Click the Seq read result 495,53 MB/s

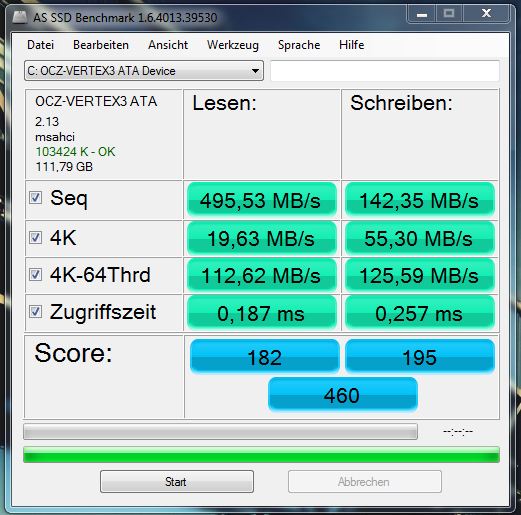(262, 200)
